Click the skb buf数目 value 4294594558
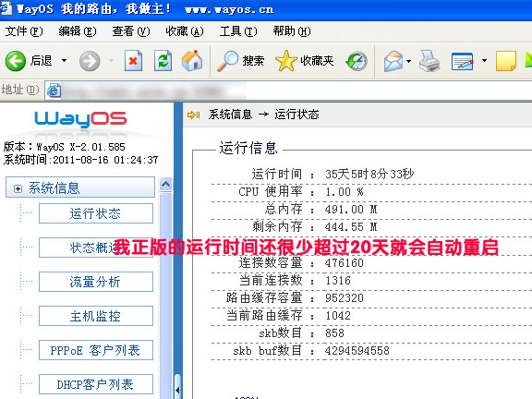This screenshot has height=399, width=532. point(357,350)
